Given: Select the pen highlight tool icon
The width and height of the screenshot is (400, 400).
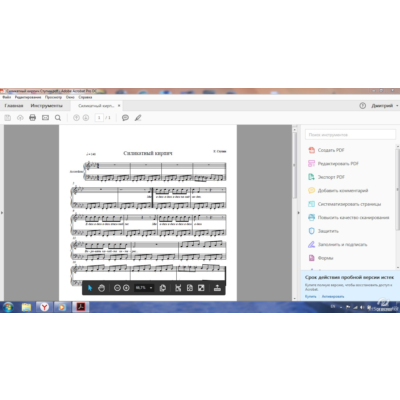Looking at the screenshot, I should click(x=138, y=118).
